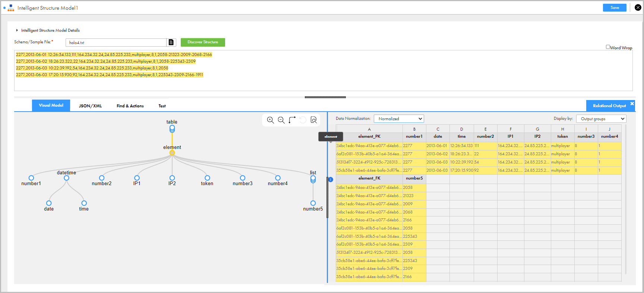Close the model editor with X icon
644x293 pixels.
click(638, 7)
